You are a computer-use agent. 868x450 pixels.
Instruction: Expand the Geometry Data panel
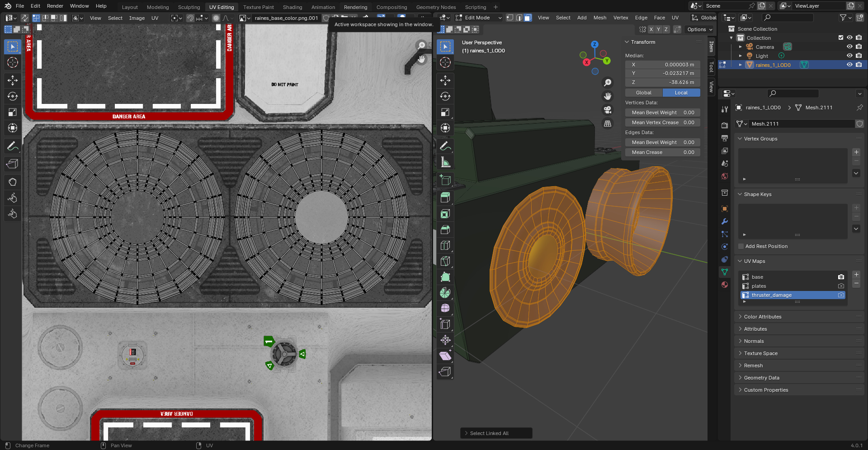pyautogui.click(x=761, y=378)
